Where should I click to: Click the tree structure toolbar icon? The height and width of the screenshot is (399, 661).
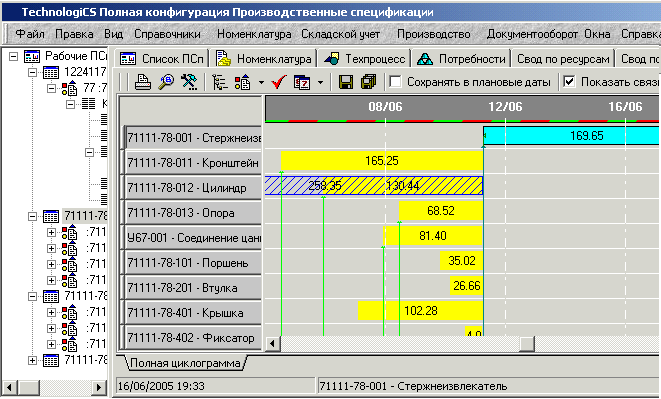[220, 82]
